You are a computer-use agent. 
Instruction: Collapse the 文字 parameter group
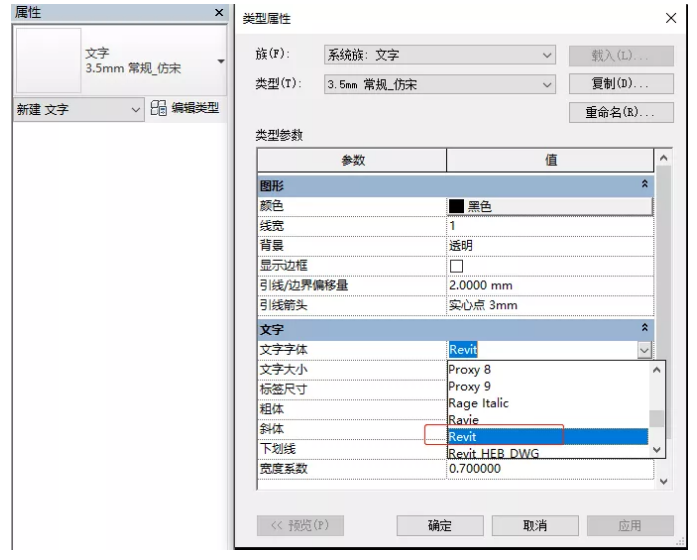[645, 328]
